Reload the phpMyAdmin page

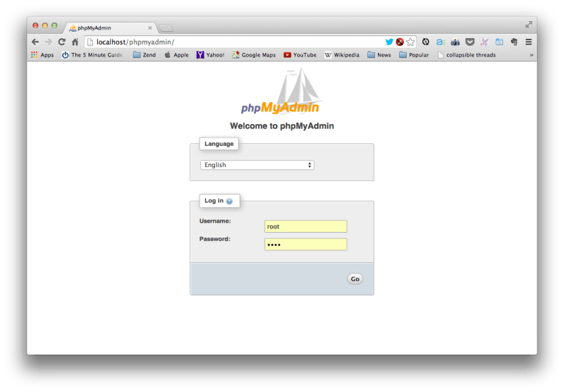point(62,42)
